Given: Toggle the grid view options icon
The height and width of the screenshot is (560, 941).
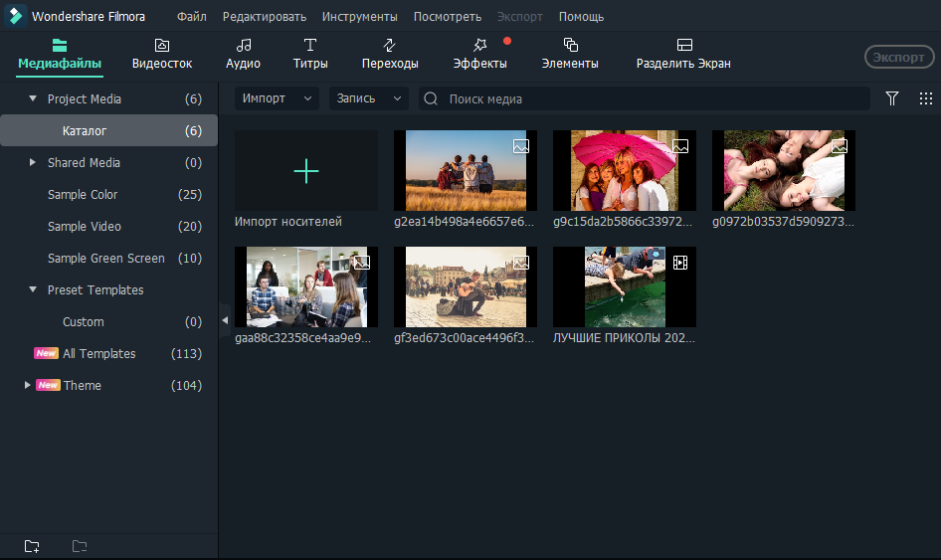Looking at the screenshot, I should (x=926, y=98).
